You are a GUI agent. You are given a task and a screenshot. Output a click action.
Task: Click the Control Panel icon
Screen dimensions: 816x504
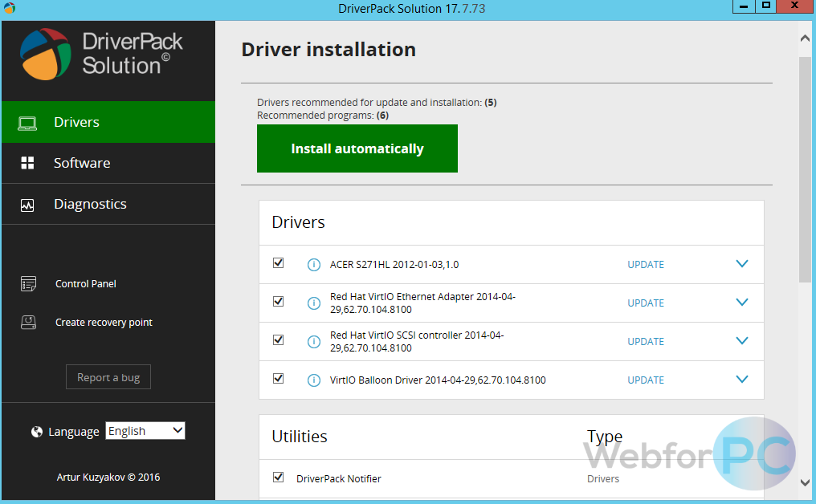(28, 283)
